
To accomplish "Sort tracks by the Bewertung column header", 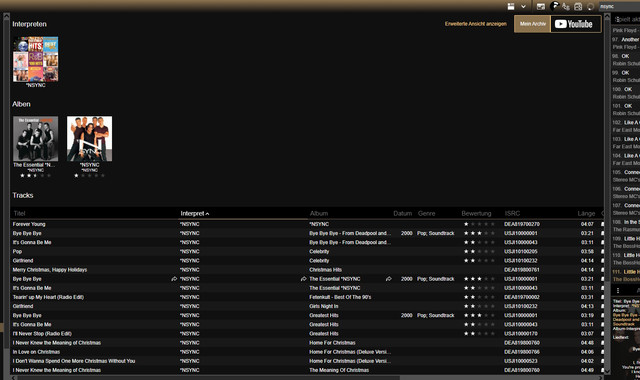I will 476,213.
